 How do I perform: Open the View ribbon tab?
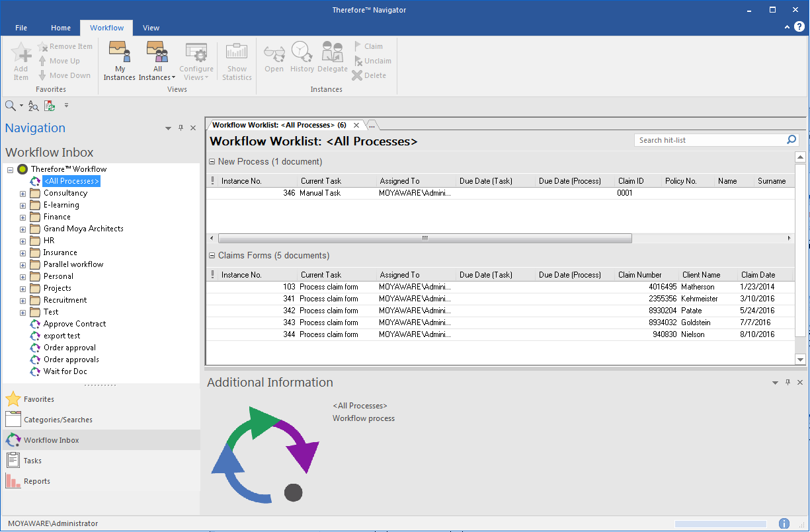tap(151, 28)
